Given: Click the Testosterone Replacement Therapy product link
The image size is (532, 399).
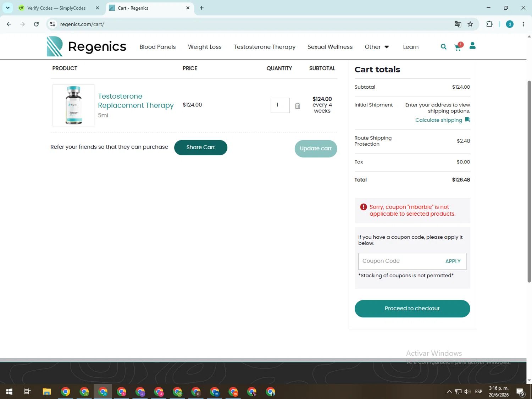Looking at the screenshot, I should click(x=135, y=101).
